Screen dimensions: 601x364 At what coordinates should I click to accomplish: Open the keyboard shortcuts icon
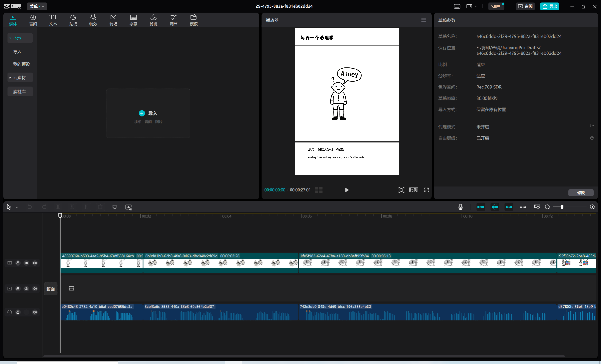click(x=457, y=6)
